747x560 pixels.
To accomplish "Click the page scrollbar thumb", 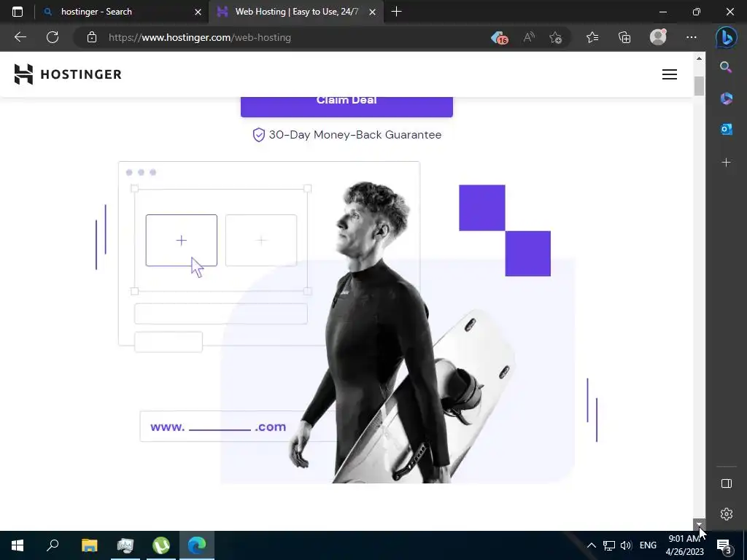I will [x=699, y=86].
